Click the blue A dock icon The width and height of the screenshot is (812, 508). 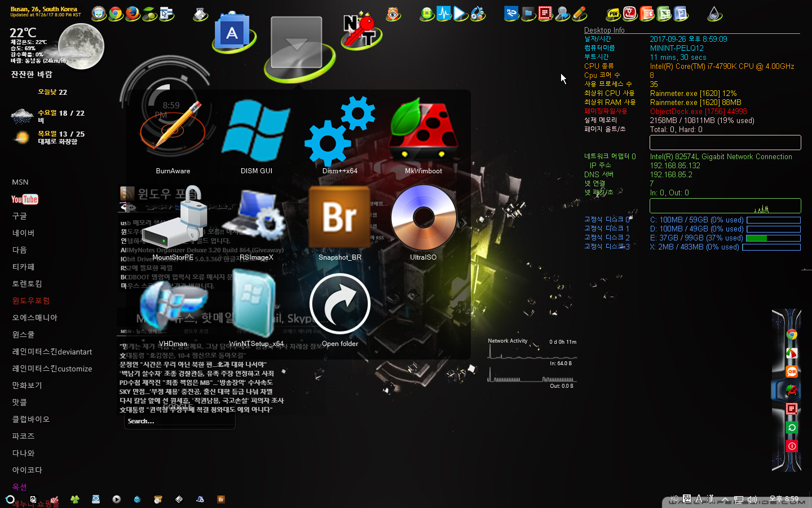[x=232, y=33]
